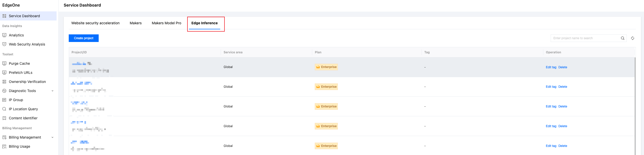
Task: Click the Ownership Verification icon
Action: tap(4, 82)
